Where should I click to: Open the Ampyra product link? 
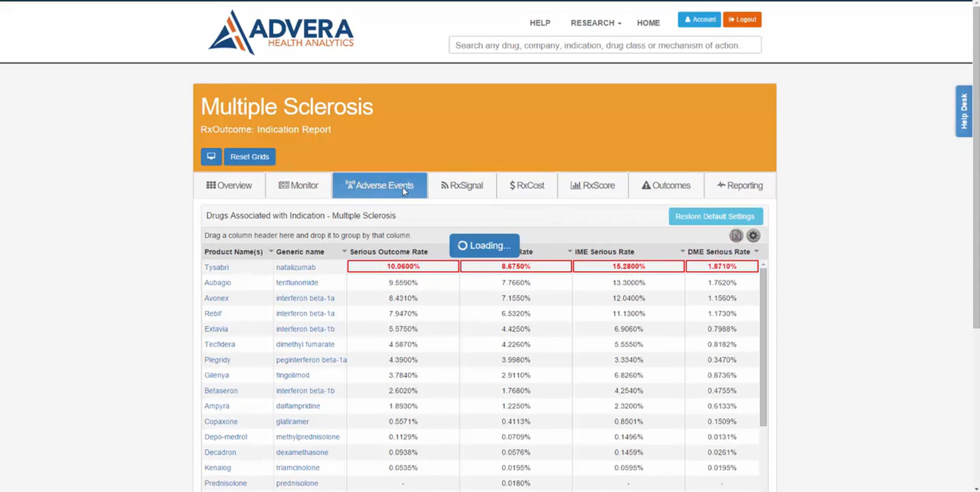217,406
